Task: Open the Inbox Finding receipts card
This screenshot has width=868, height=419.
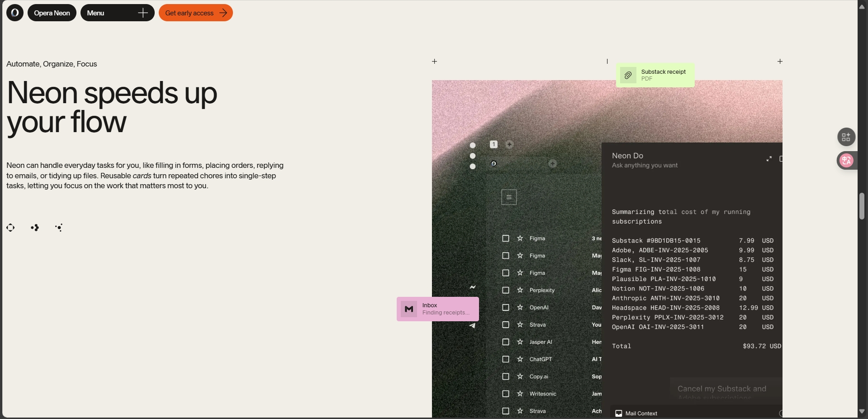Action: click(438, 309)
